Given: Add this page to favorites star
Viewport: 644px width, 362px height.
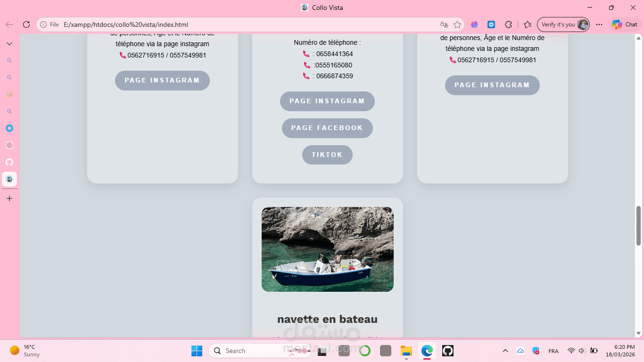Looking at the screenshot, I should (x=457, y=25).
